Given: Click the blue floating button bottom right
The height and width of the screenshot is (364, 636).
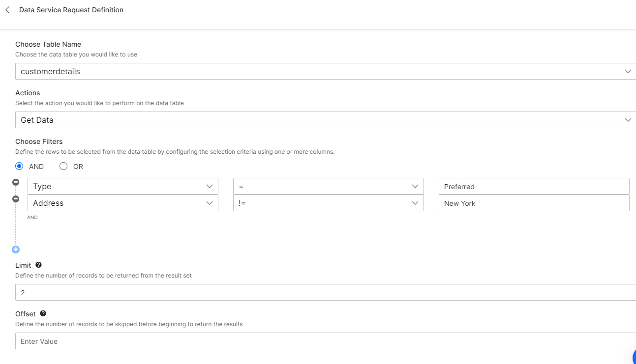Looking at the screenshot, I should [634, 358].
